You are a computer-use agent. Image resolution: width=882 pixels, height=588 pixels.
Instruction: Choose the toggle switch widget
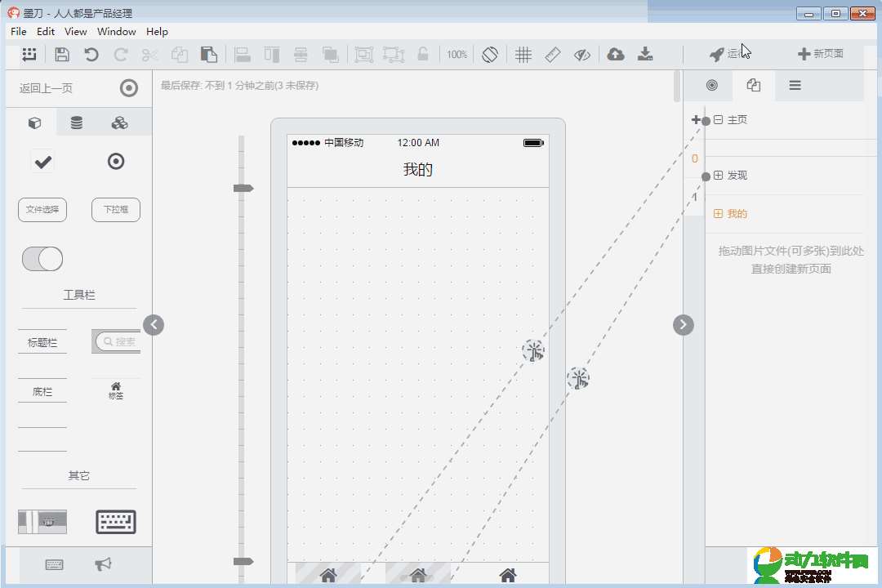tap(42, 259)
